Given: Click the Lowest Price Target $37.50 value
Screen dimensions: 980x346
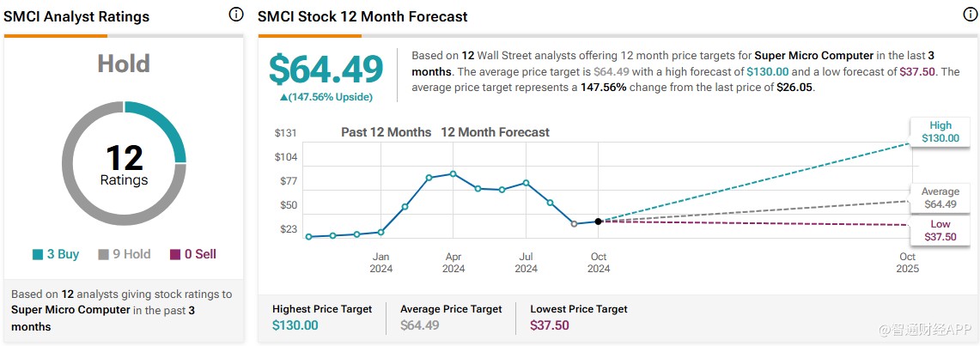Looking at the screenshot, I should (x=550, y=325).
